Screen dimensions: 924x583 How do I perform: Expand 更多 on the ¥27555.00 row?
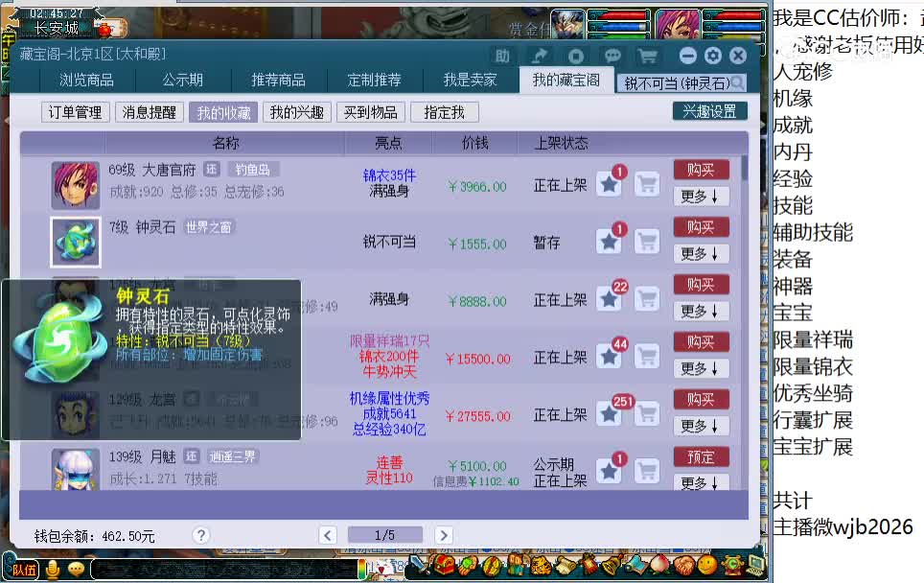(x=702, y=426)
